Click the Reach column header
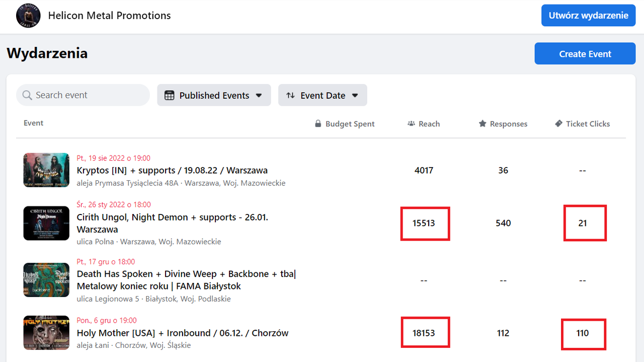644x362 pixels. click(424, 124)
